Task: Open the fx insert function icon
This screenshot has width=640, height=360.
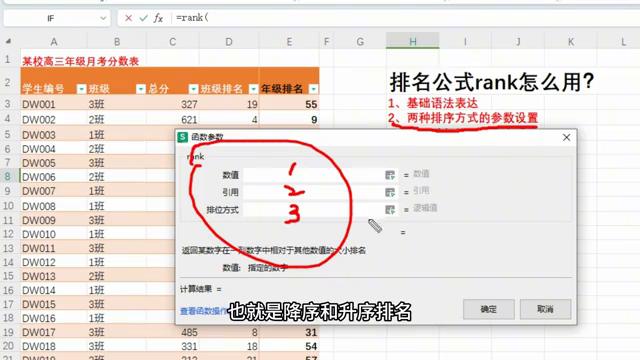Action: [158, 18]
